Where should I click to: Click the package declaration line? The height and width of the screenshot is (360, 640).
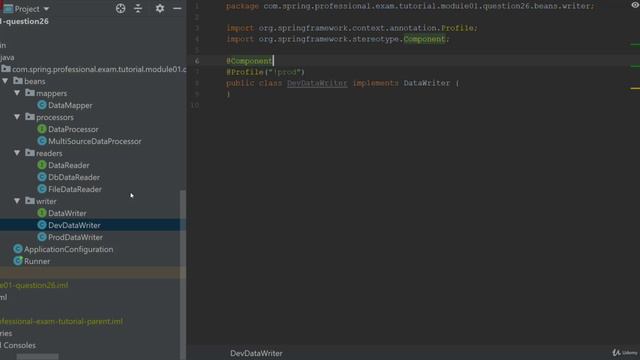410,6
